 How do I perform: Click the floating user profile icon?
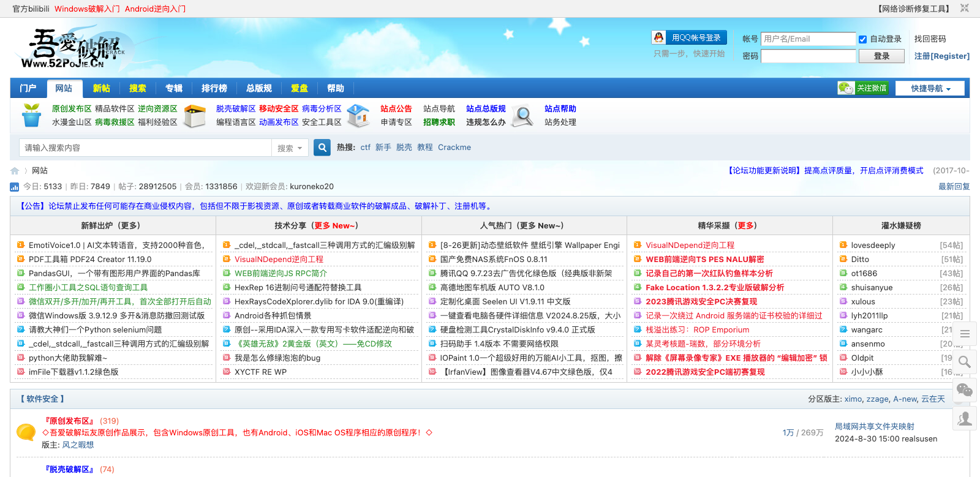(x=965, y=418)
